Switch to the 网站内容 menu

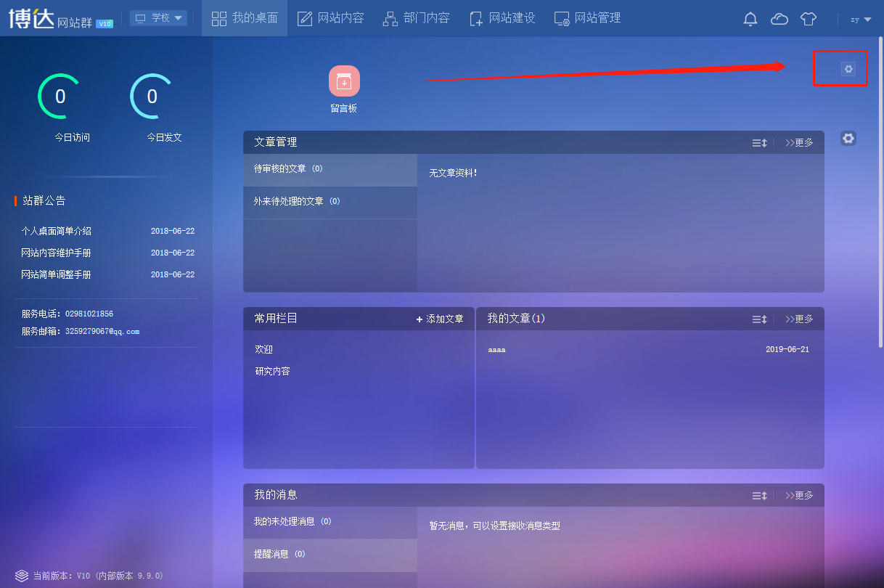click(x=331, y=18)
